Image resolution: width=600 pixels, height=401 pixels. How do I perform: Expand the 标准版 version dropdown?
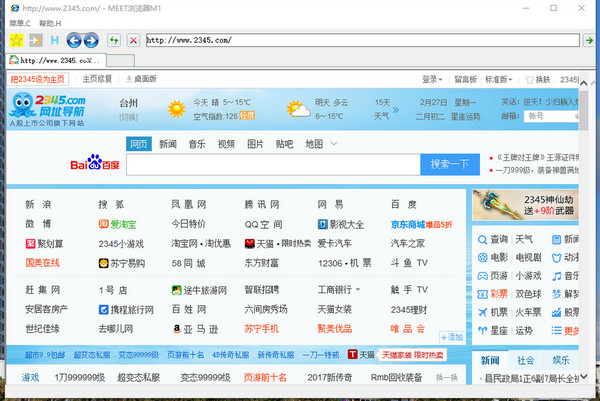pos(497,79)
